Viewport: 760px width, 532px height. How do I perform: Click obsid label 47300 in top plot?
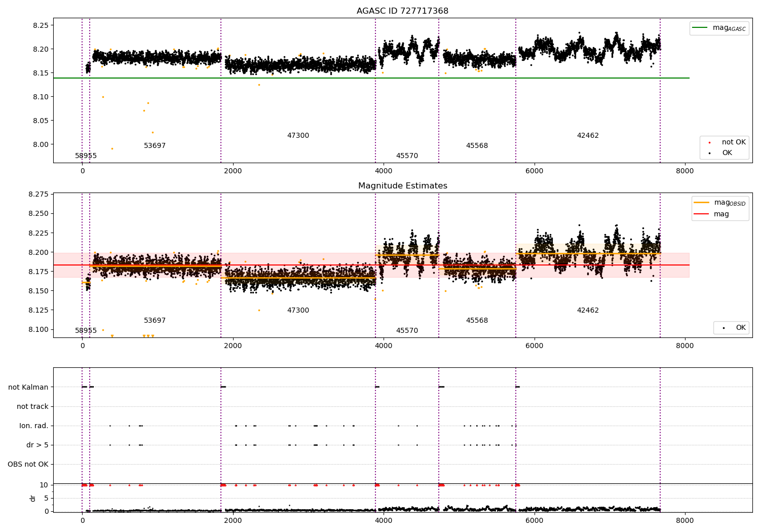298,136
